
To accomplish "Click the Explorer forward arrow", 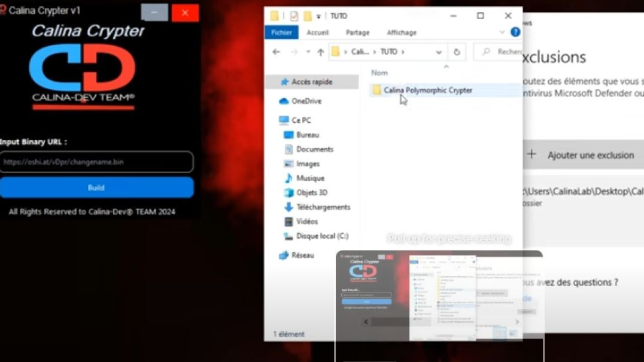I will [294, 52].
